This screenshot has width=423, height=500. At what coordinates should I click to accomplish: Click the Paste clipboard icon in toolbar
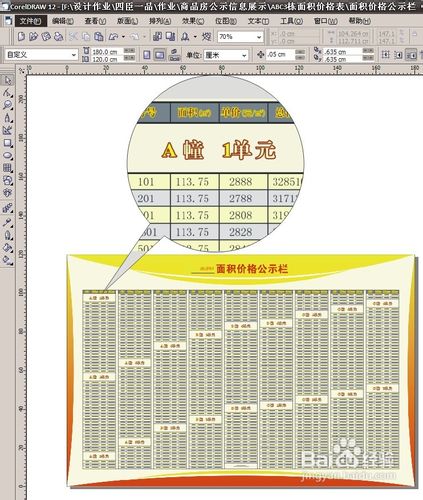click(x=99, y=36)
